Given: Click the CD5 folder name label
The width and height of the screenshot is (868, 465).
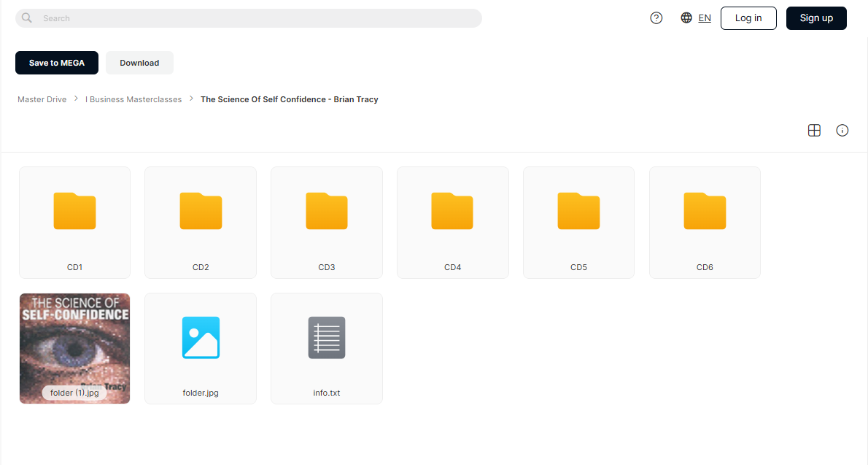Looking at the screenshot, I should click(578, 267).
